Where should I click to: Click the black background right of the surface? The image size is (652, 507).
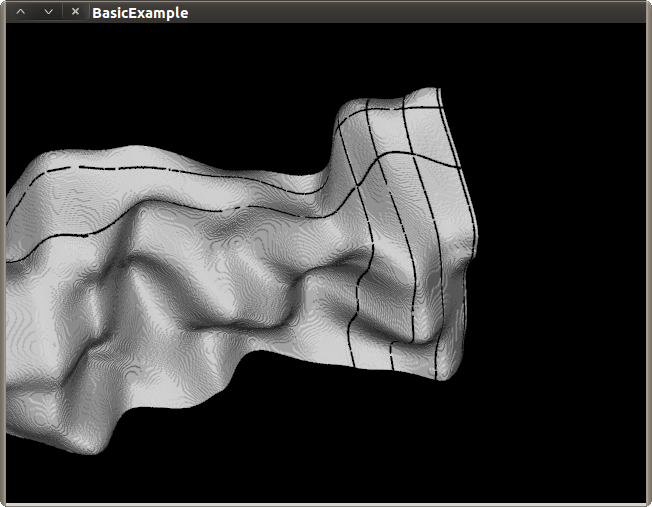(560, 250)
